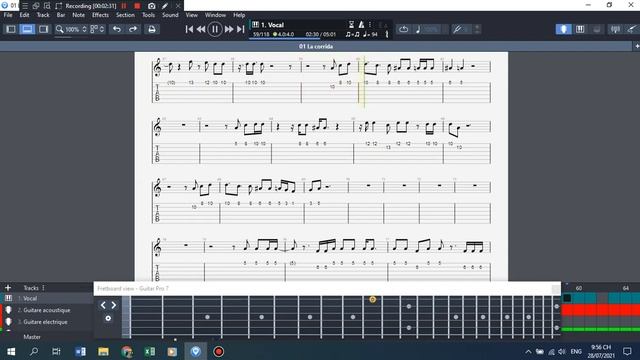This screenshot has width=640, height=360.
Task: Open the View menu
Action: tap(191, 15)
